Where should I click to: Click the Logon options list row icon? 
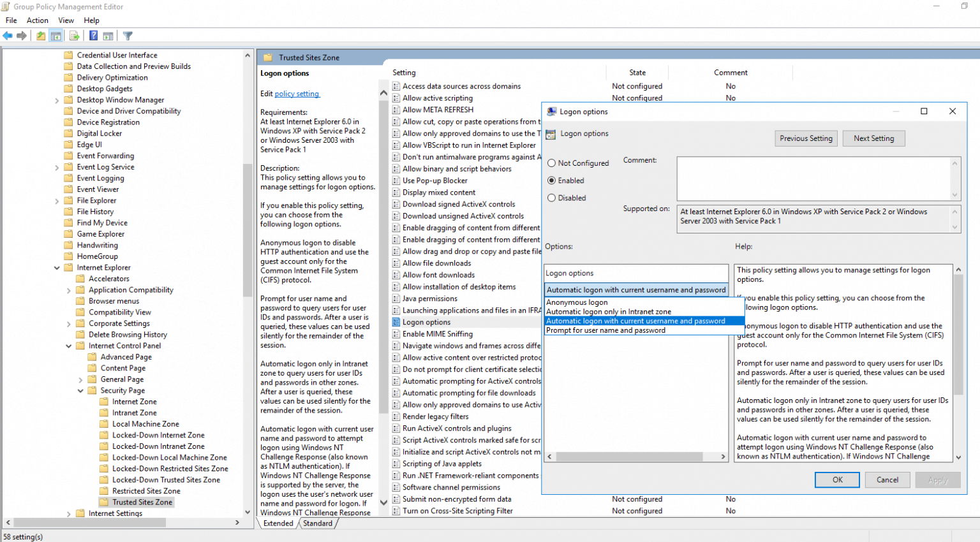click(396, 322)
